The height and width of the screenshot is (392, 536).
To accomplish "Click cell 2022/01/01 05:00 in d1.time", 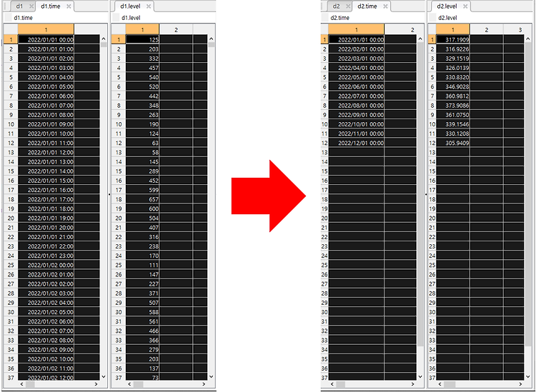I will (x=46, y=86).
